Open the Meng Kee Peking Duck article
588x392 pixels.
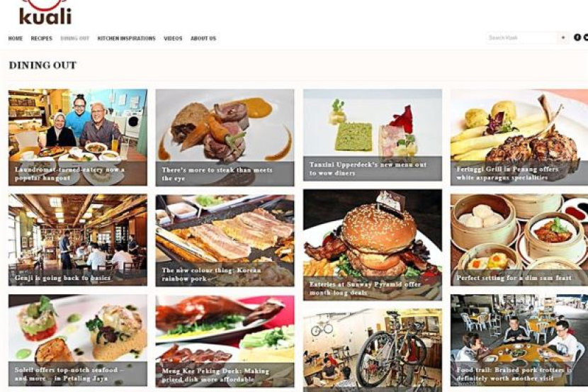225,341
